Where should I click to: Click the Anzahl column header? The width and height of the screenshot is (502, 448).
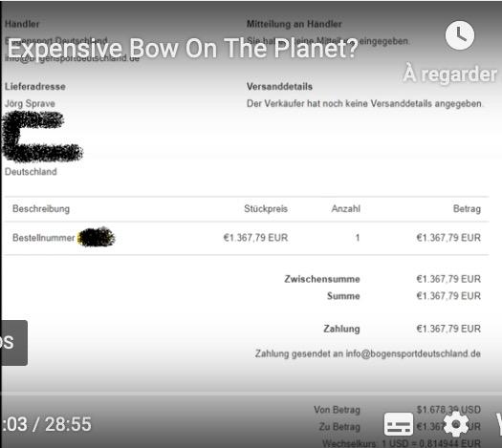click(346, 209)
